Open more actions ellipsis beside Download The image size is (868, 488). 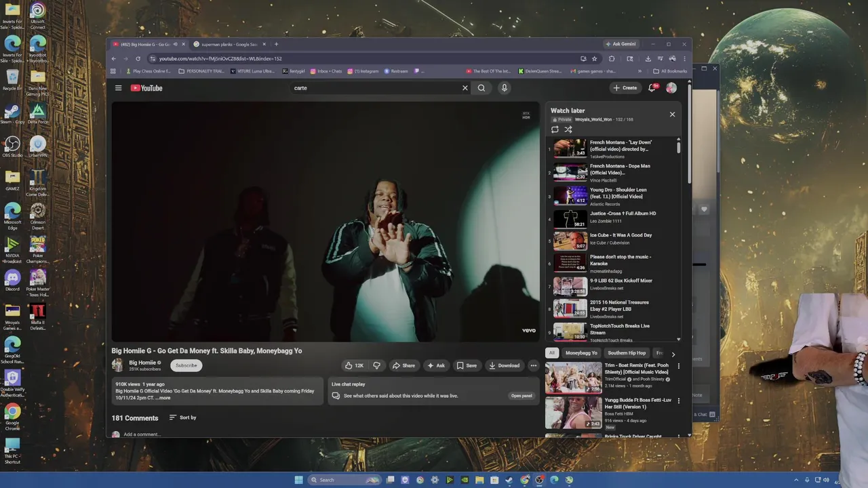click(x=534, y=365)
